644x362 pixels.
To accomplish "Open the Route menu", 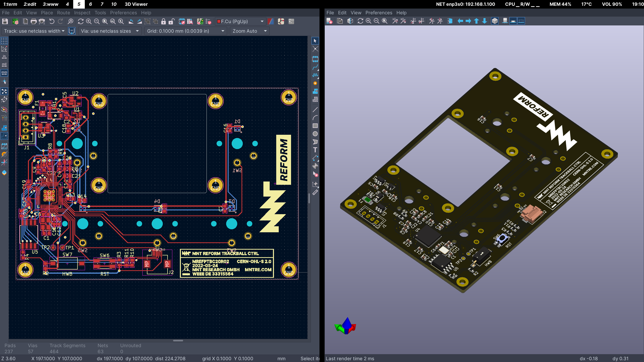I will click(x=63, y=13).
